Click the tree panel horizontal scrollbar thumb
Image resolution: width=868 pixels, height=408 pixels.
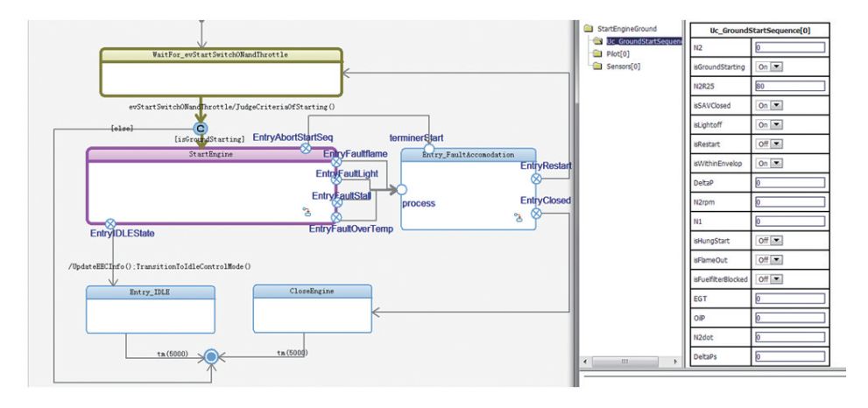pyautogui.click(x=625, y=361)
